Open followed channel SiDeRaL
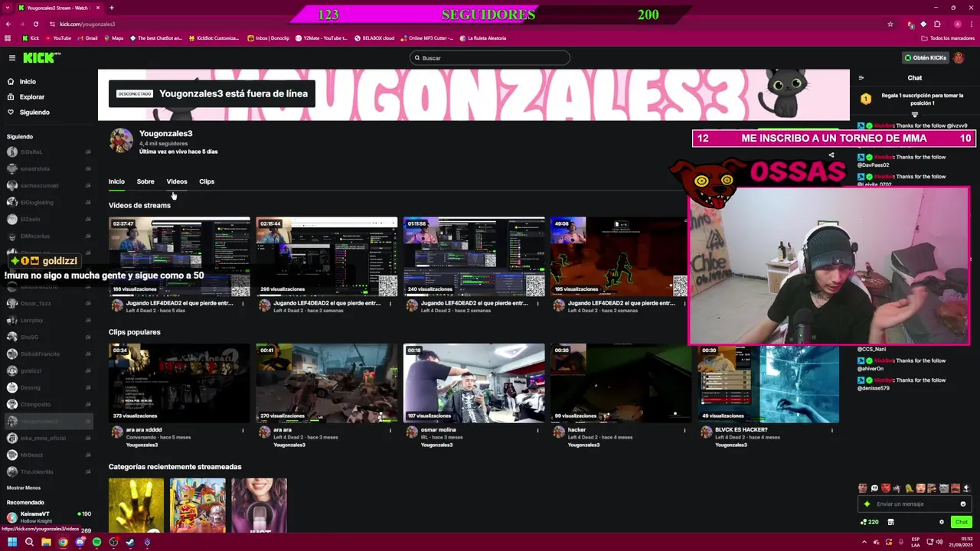The width and height of the screenshot is (980, 551). pos(47,152)
